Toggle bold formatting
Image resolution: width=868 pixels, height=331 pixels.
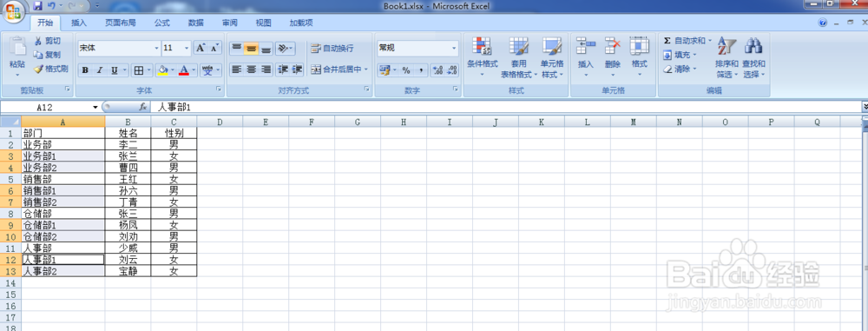85,70
